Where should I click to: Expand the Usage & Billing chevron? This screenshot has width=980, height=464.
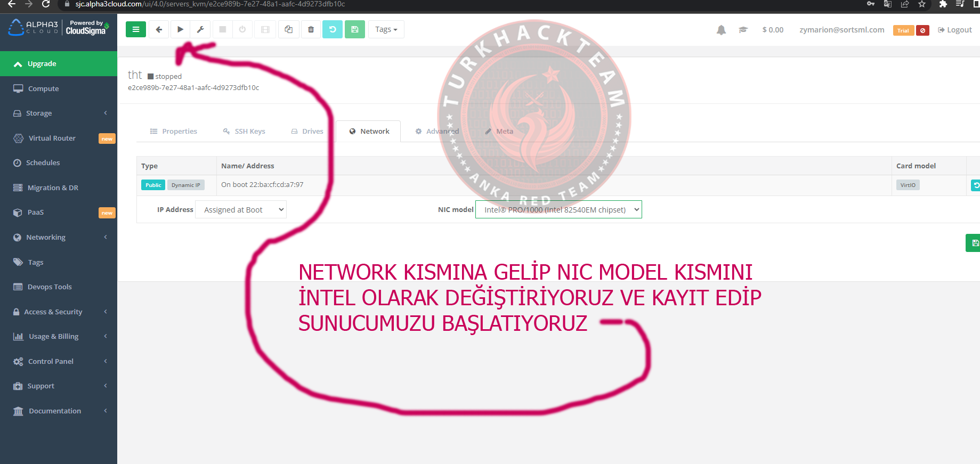[106, 336]
